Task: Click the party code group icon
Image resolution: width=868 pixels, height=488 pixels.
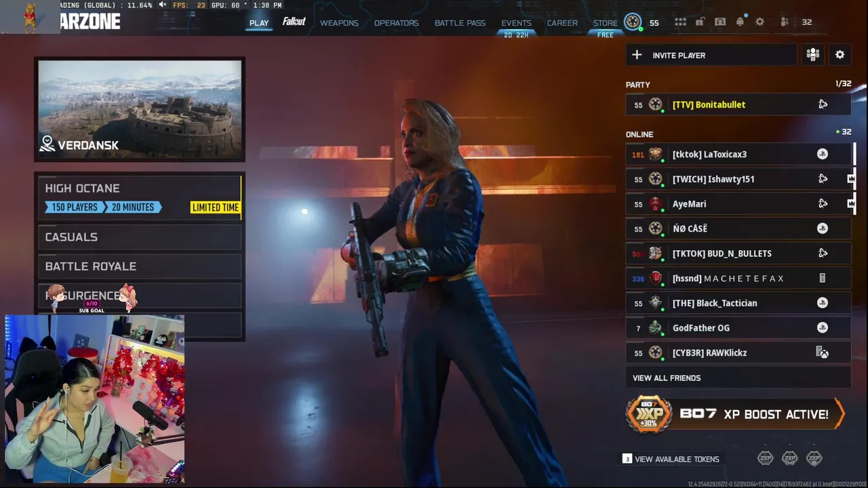Action: tap(812, 55)
